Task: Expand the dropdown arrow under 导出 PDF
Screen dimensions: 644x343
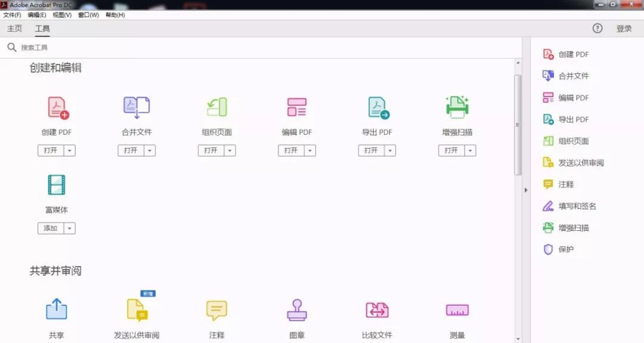Action: tap(390, 150)
